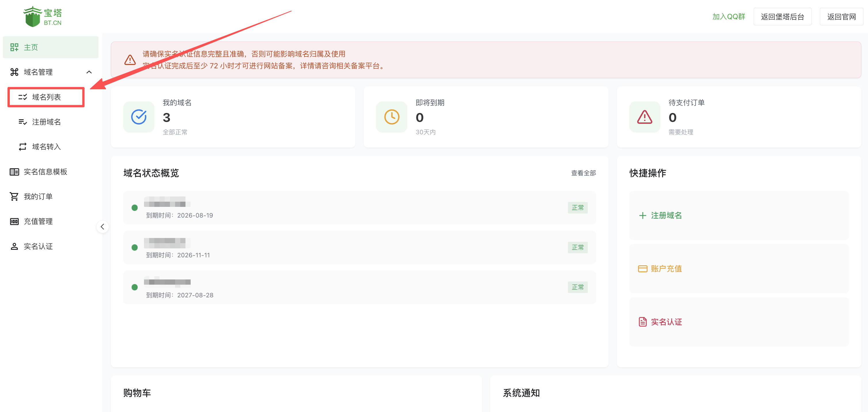Collapse the 域名管理 section chevron
Viewport: 868px width, 412px height.
point(89,72)
